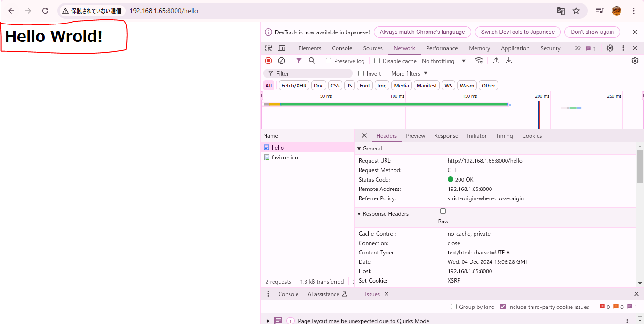Export HAR file with download arrow
This screenshot has width=644, height=324.
coord(509,61)
